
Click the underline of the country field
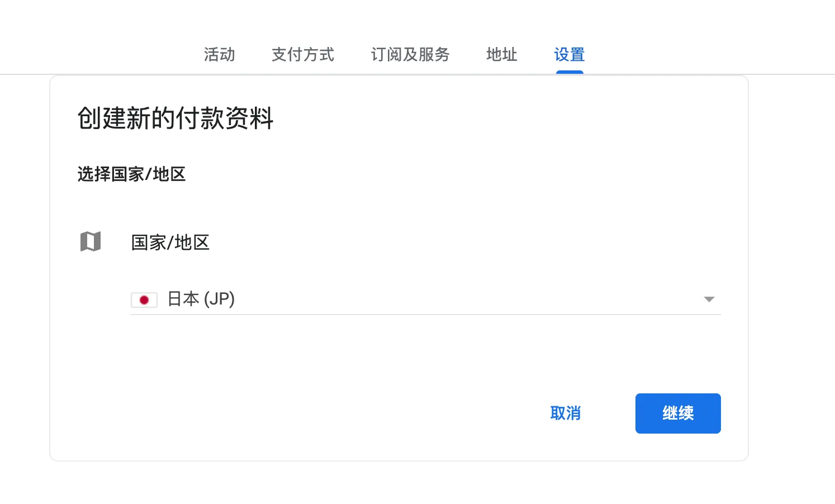(425, 315)
